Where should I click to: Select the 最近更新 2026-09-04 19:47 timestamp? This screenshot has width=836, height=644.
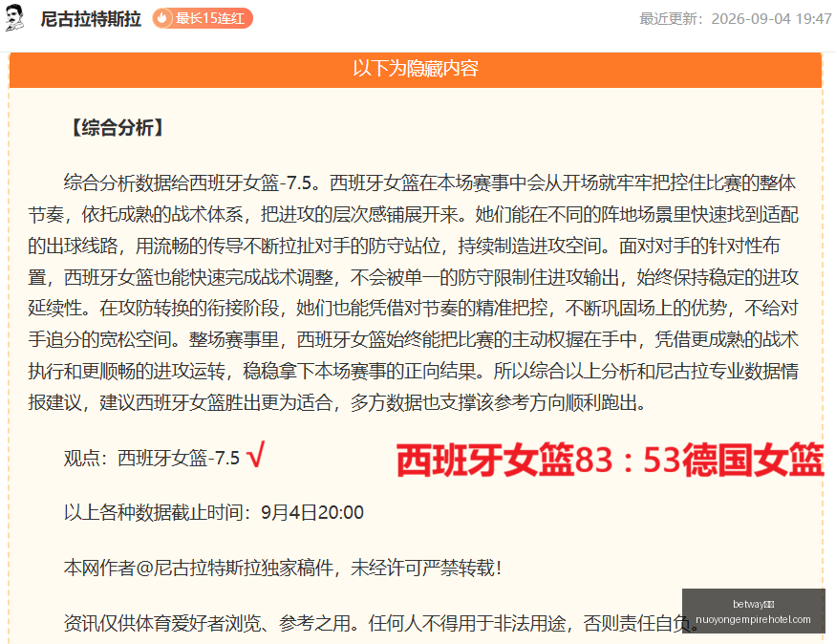736,19
